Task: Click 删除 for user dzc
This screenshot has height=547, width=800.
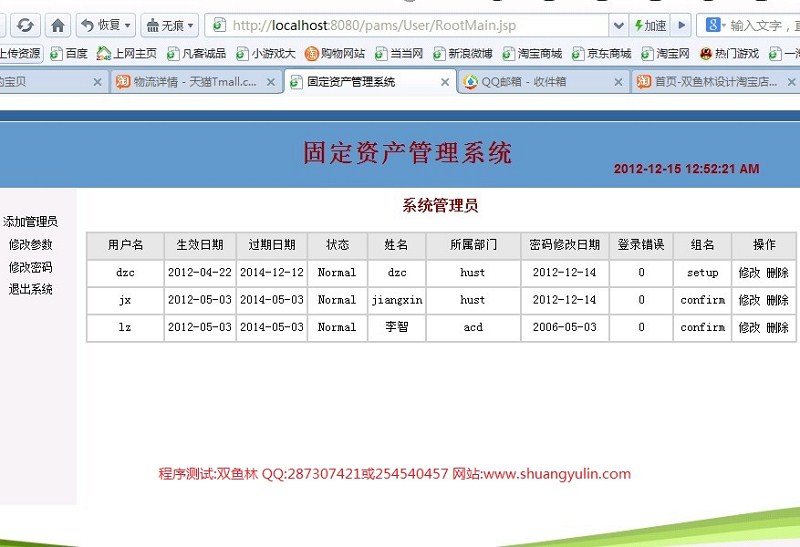Action: point(778,272)
